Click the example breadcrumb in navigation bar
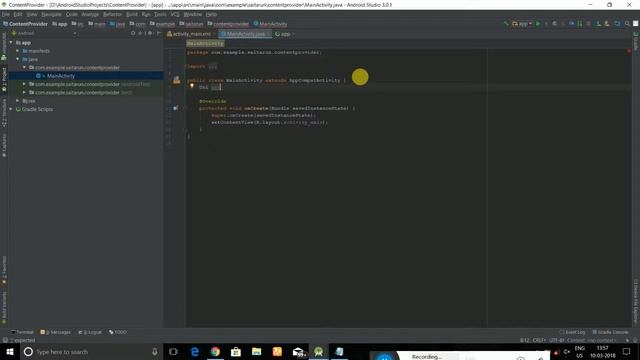The height and width of the screenshot is (360, 640). (162, 24)
